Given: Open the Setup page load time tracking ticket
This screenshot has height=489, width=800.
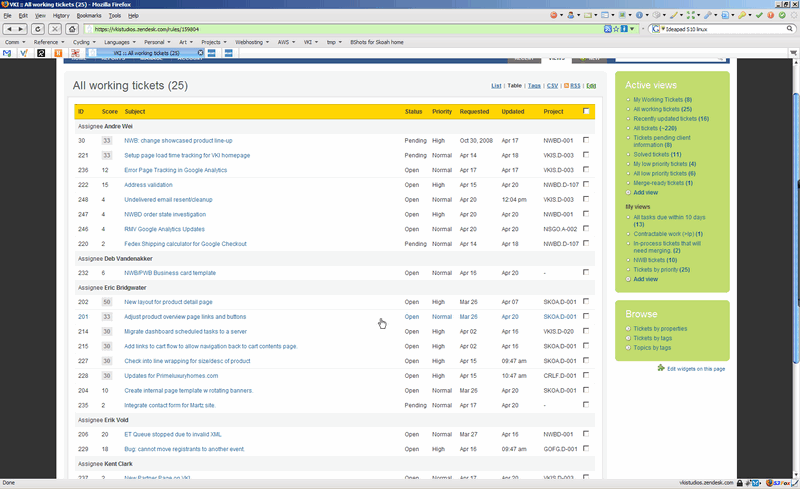Looking at the screenshot, I should click(x=187, y=155).
